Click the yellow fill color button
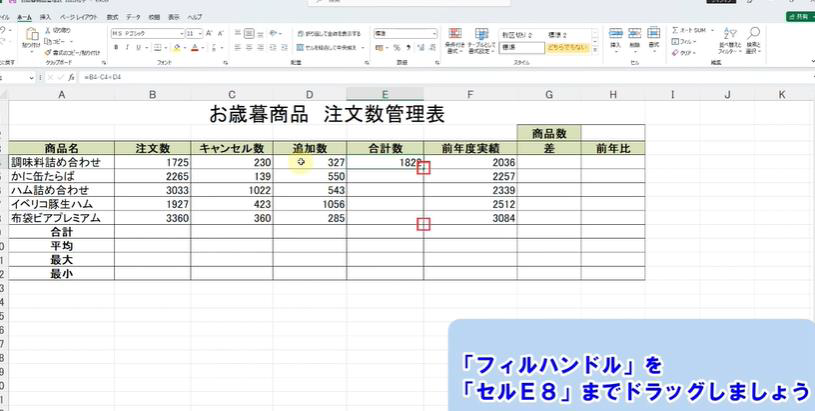 click(177, 46)
